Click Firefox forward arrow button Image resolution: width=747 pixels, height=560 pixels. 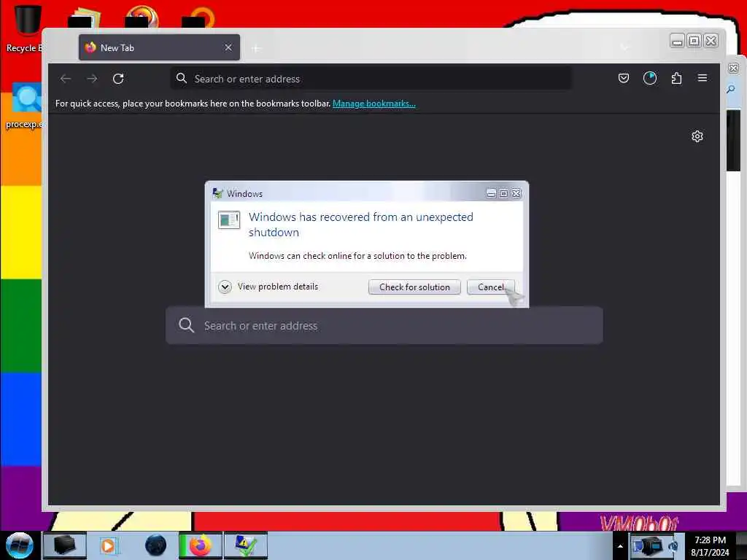(92, 79)
